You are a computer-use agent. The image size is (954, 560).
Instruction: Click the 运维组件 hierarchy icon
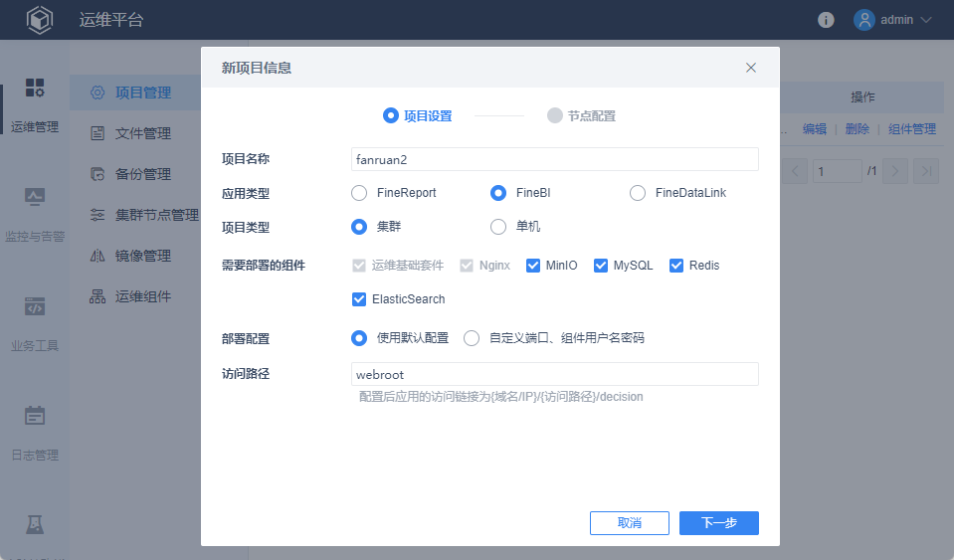[97, 296]
